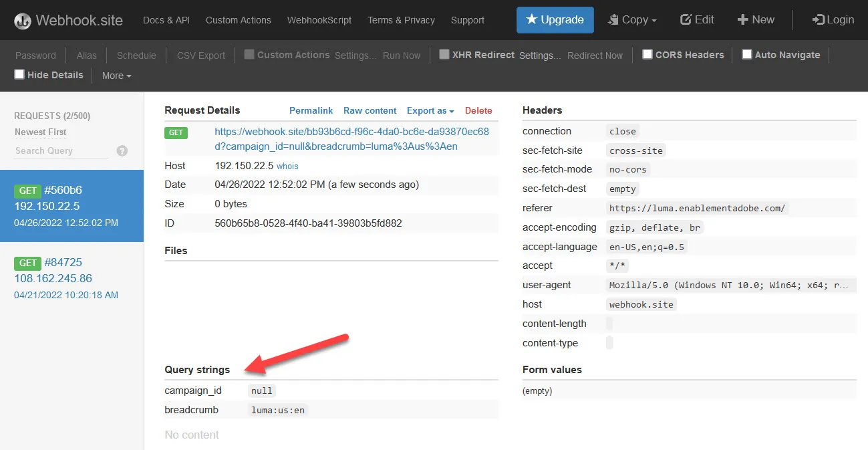Click the Login button
The width and height of the screenshot is (868, 450).
[833, 20]
